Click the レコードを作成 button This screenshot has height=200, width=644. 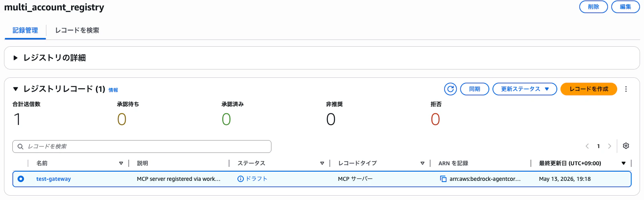click(589, 89)
